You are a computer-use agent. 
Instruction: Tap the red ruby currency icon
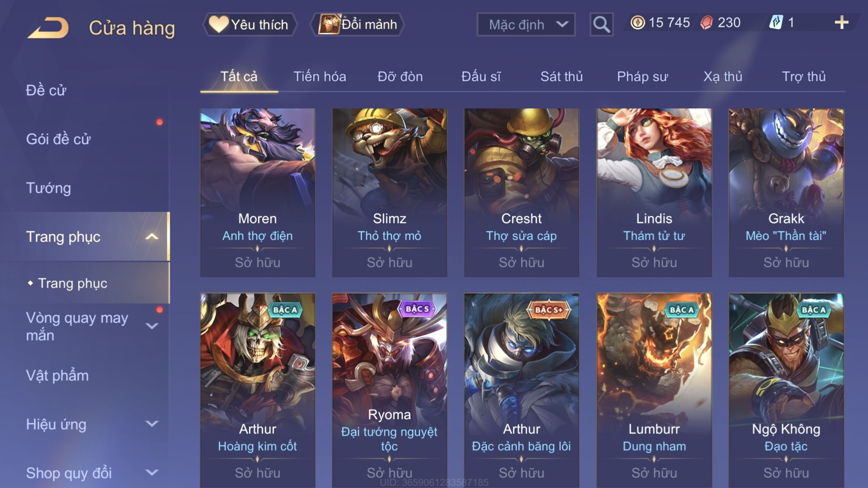(706, 22)
